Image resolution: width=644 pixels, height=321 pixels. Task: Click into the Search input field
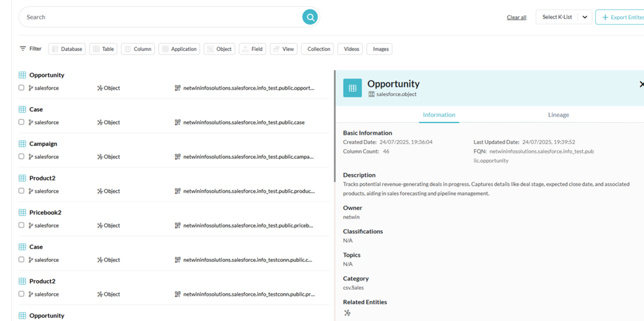tap(157, 17)
